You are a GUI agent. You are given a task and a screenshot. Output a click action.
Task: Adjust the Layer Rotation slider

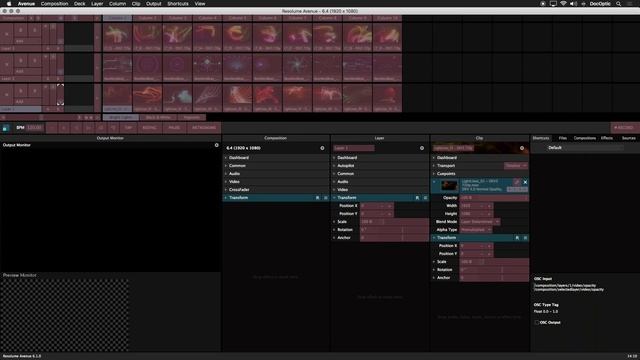click(394, 230)
